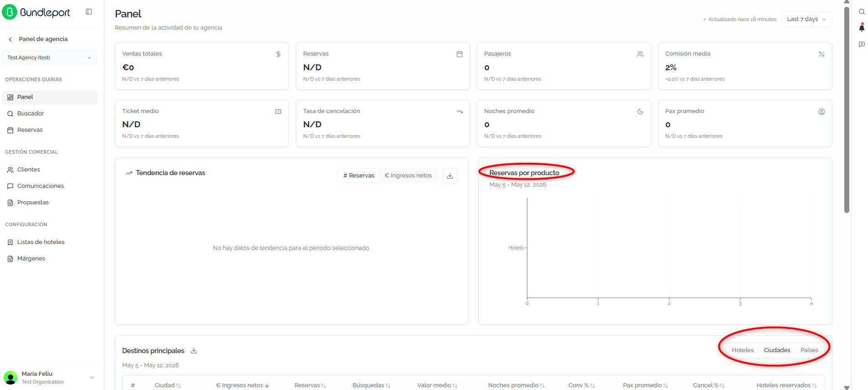The width and height of the screenshot is (868, 390).
Task: Open Propuestas in the sidebar
Action: (49, 203)
